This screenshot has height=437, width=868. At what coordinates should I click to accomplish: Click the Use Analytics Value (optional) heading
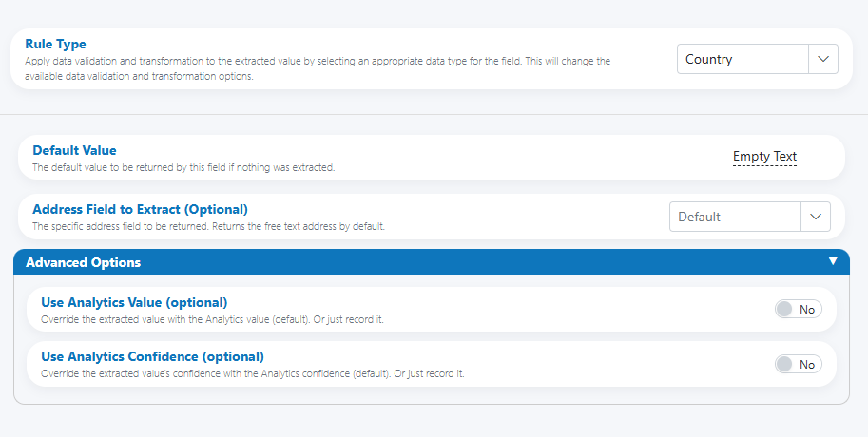(134, 303)
